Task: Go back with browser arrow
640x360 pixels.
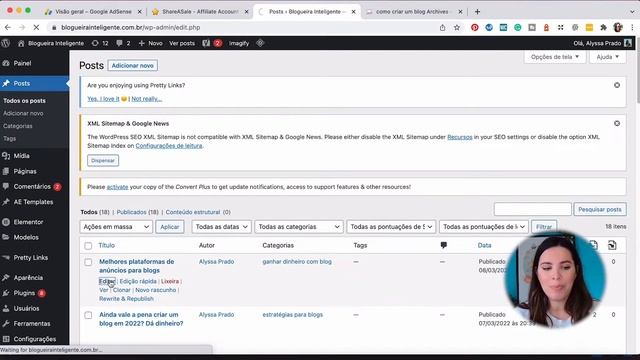Action: tap(8, 27)
